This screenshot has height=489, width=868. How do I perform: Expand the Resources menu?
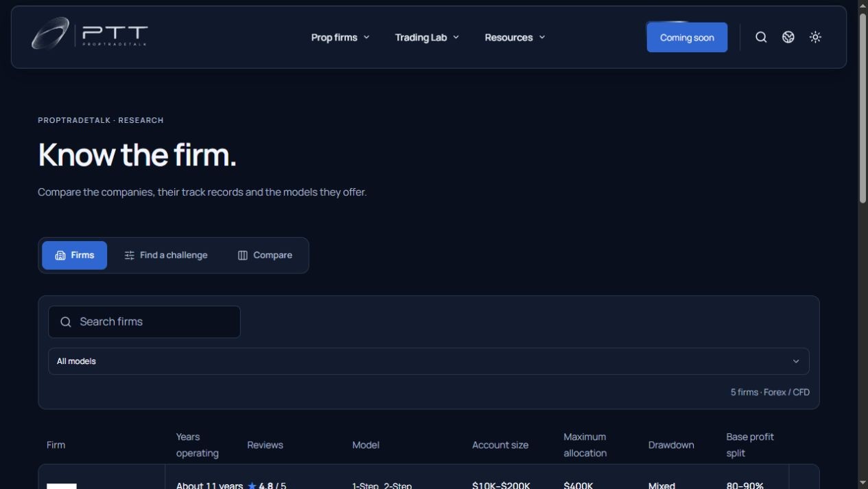tap(515, 37)
